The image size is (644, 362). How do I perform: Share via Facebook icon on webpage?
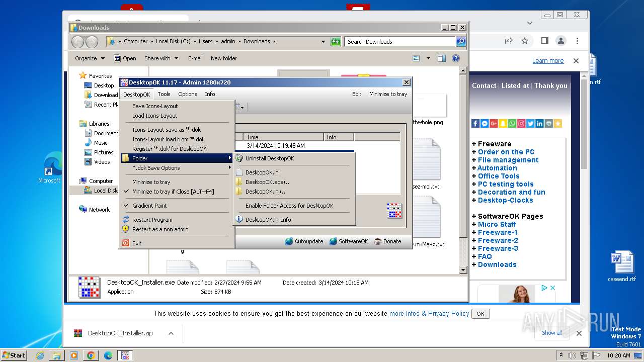[x=475, y=123]
